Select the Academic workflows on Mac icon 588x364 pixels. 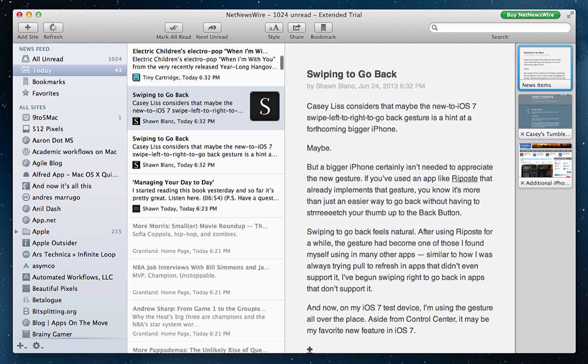tap(26, 152)
